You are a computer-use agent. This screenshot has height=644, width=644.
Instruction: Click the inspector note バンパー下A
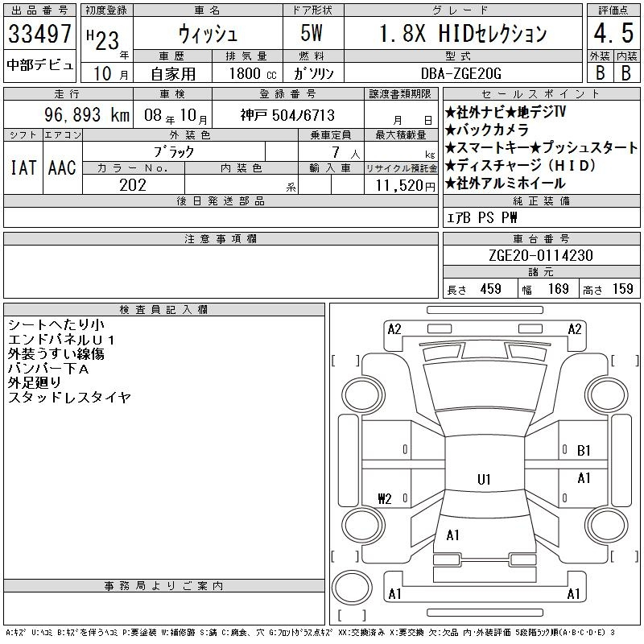click(x=48, y=369)
